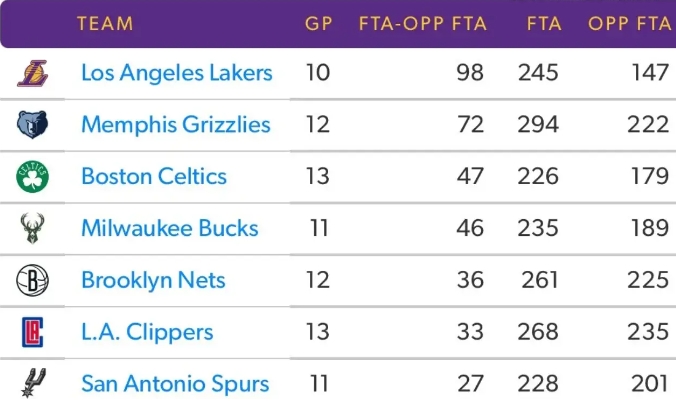
Task: Sort table by TEAM column header
Action: pos(105,24)
